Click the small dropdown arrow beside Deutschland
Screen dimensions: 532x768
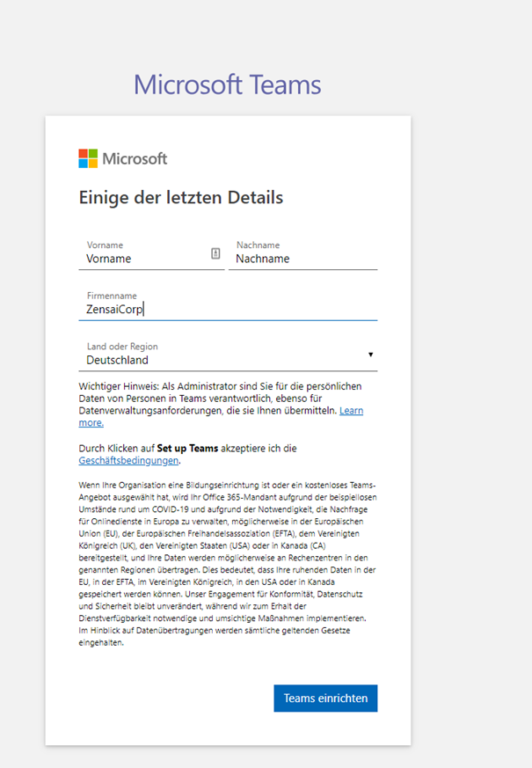(370, 355)
